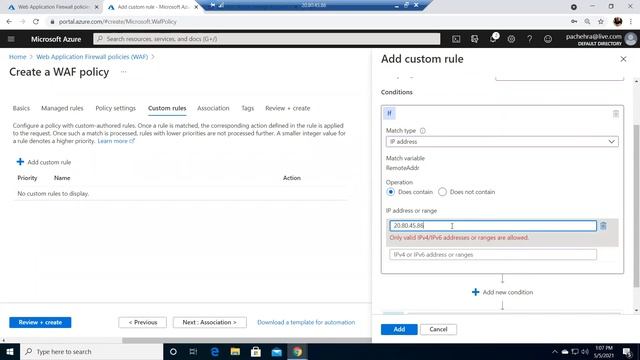This screenshot has height=360, width=640.
Task: Open the Windows Start menu
Action: point(10,351)
